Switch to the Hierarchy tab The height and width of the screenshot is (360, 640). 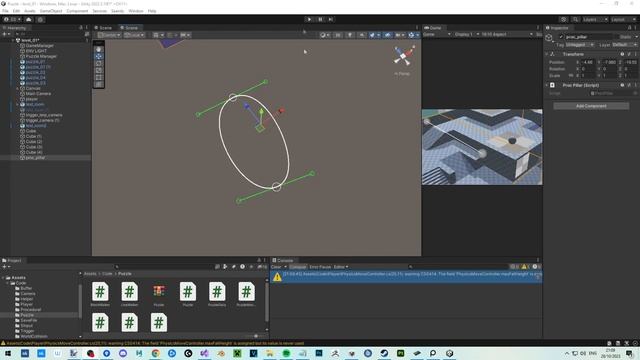15,28
